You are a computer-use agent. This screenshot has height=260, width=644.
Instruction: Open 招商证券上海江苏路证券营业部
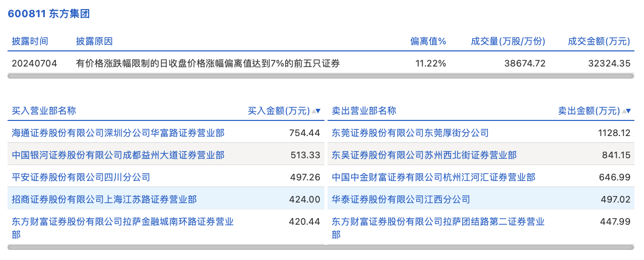[x=104, y=200]
